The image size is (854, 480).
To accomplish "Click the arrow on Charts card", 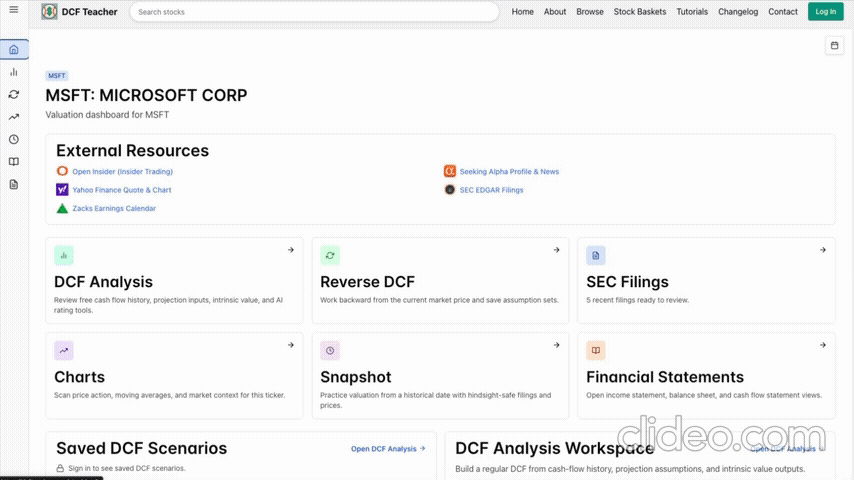I will point(291,345).
